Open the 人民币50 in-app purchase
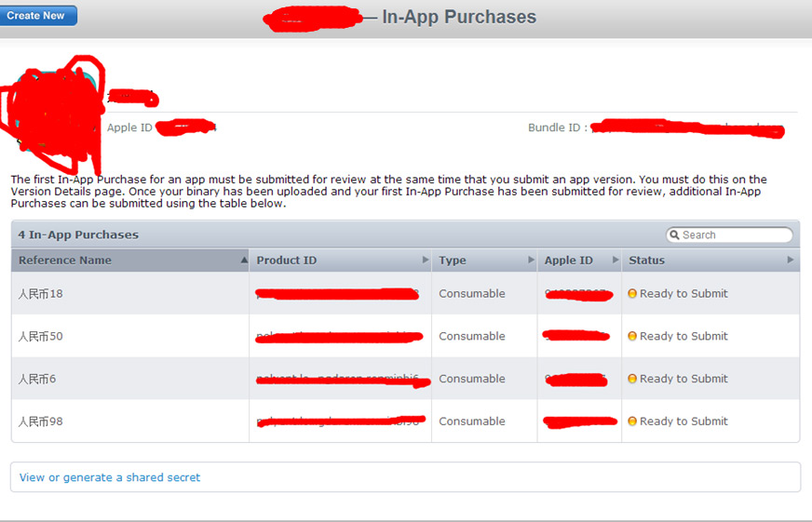 [40, 336]
